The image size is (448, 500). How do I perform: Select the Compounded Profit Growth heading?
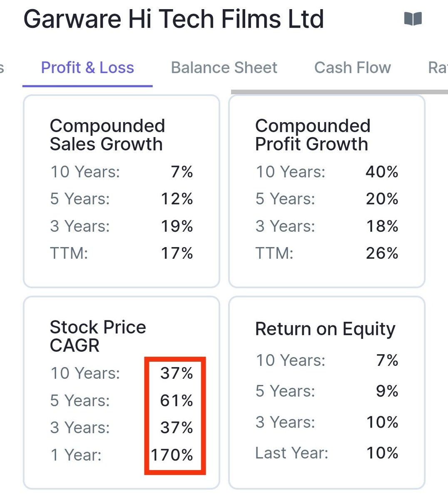coord(312,135)
